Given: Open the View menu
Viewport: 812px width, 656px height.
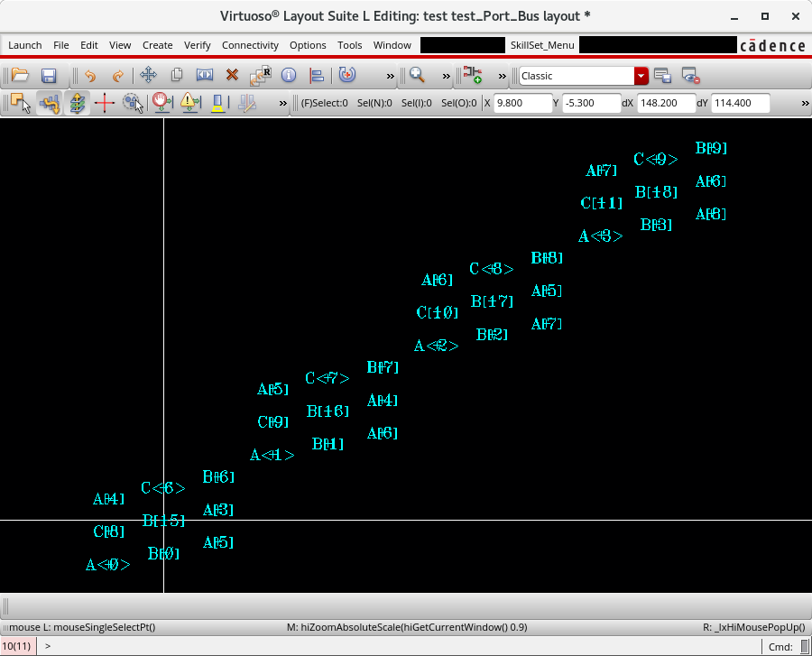Looking at the screenshot, I should [x=120, y=45].
